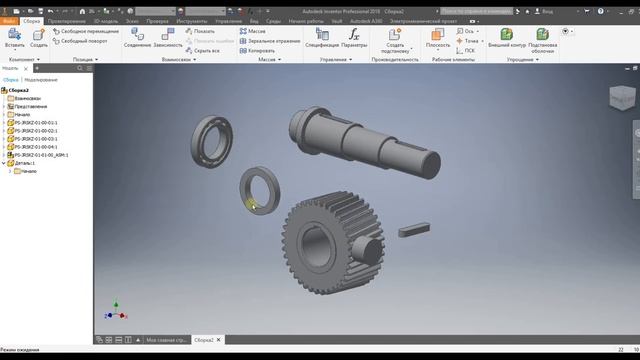
Task: Select the Ось work axis tool
Action: click(465, 31)
